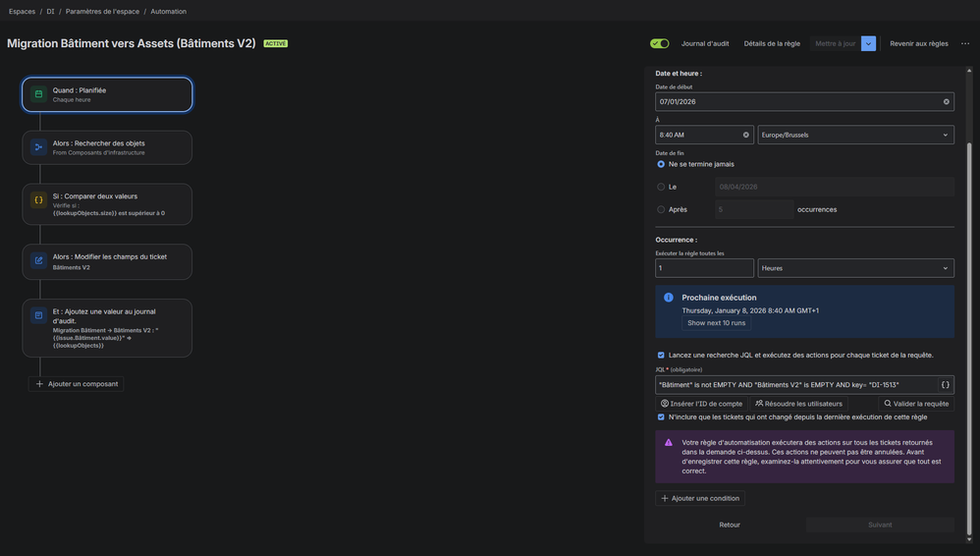Select the Après occurrences radio

[x=661, y=209]
